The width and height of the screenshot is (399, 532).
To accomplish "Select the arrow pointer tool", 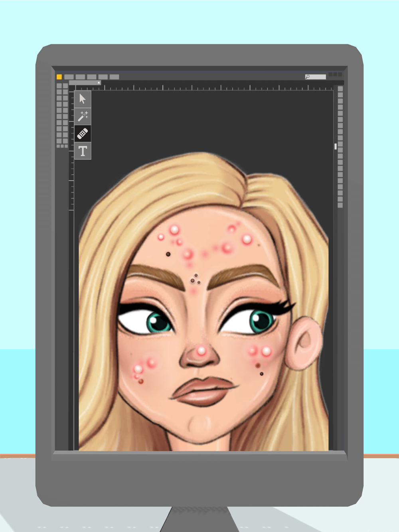I will 83,99.
